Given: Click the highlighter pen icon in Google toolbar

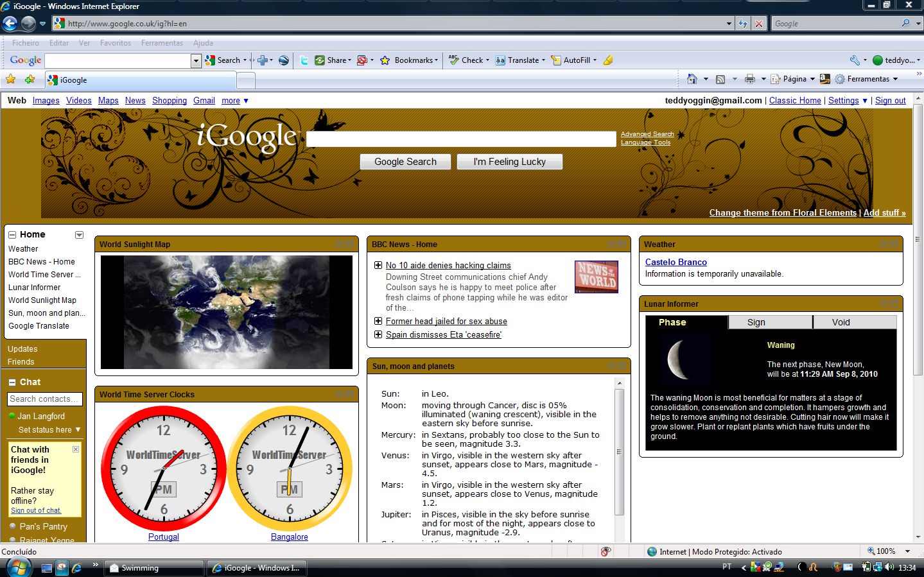Looking at the screenshot, I should point(608,60).
